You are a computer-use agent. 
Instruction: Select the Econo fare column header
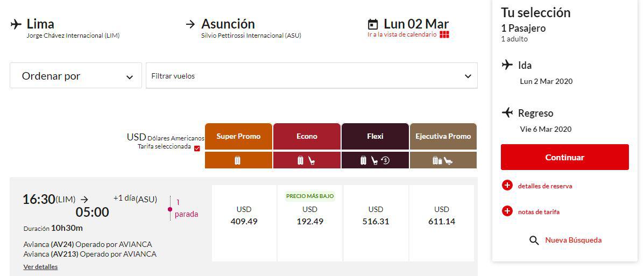coord(307,136)
